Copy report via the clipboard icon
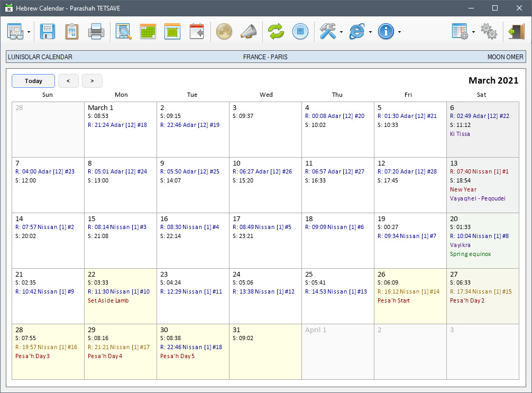This screenshot has width=532, height=393. coord(71,32)
